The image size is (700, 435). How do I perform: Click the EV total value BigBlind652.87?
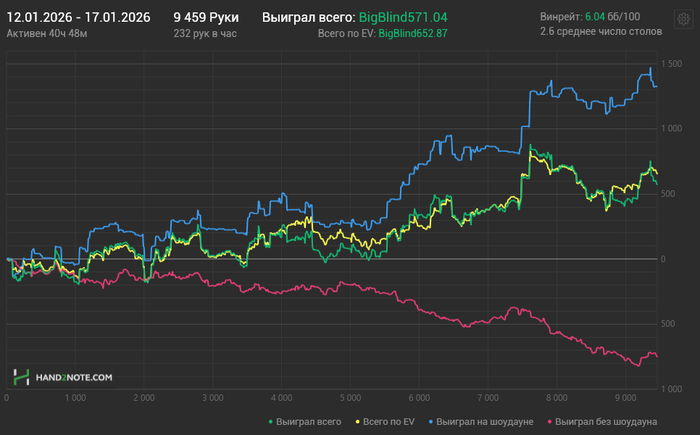[413, 33]
